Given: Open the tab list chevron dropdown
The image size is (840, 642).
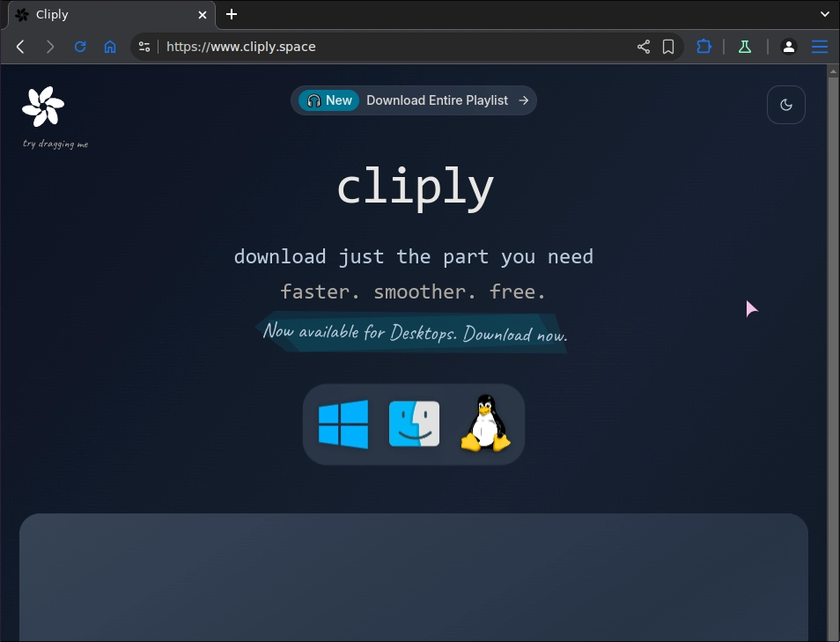Looking at the screenshot, I should click(x=822, y=14).
